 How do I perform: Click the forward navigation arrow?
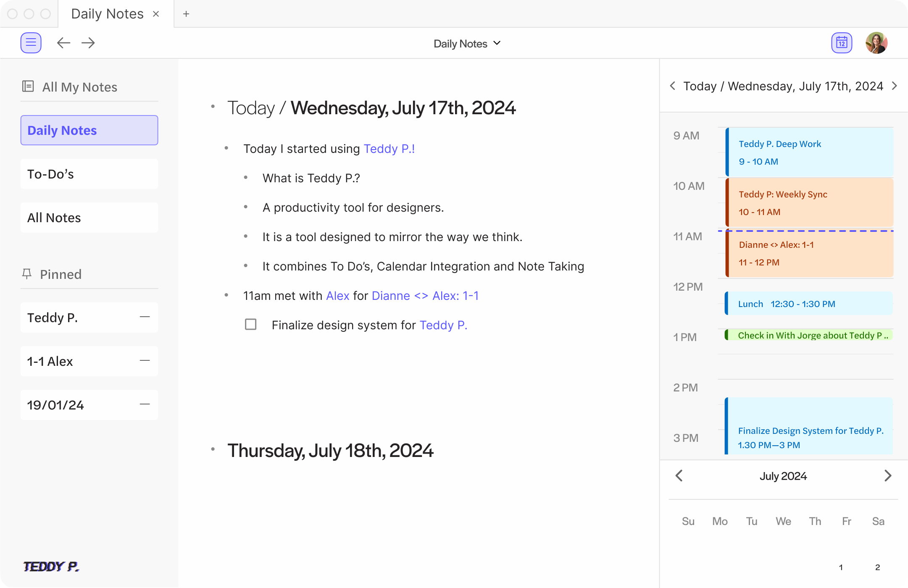(88, 43)
